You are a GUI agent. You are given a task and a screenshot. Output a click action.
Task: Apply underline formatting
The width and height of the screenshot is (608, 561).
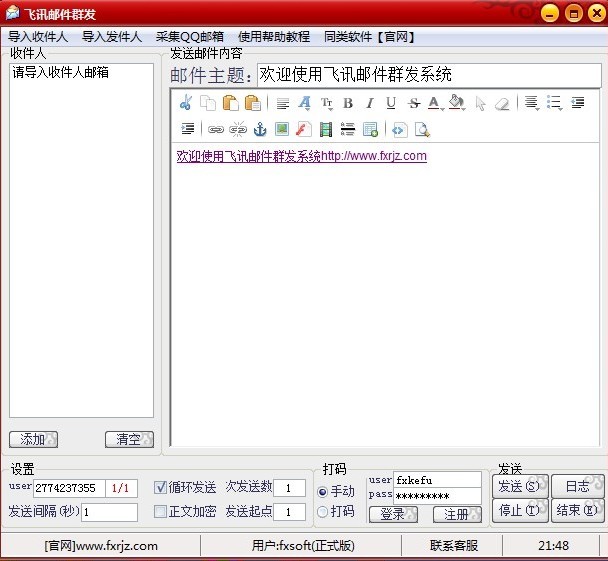(391, 103)
